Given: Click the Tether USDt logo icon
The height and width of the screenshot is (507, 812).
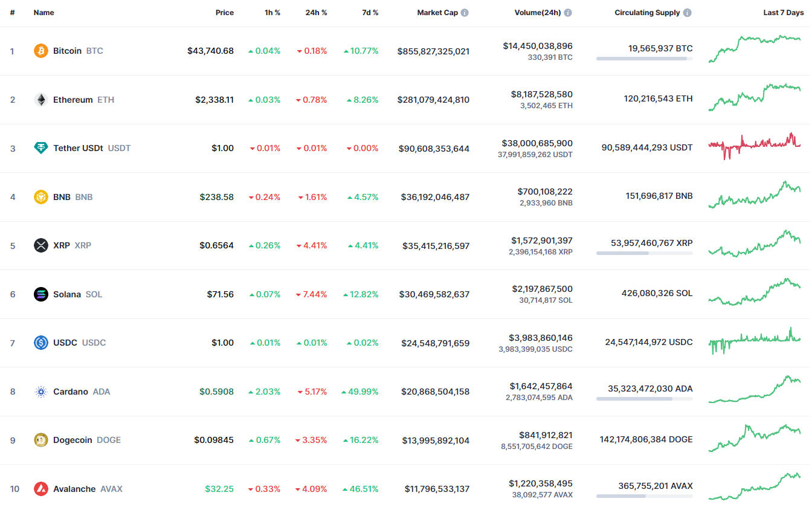Looking at the screenshot, I should pos(41,148).
